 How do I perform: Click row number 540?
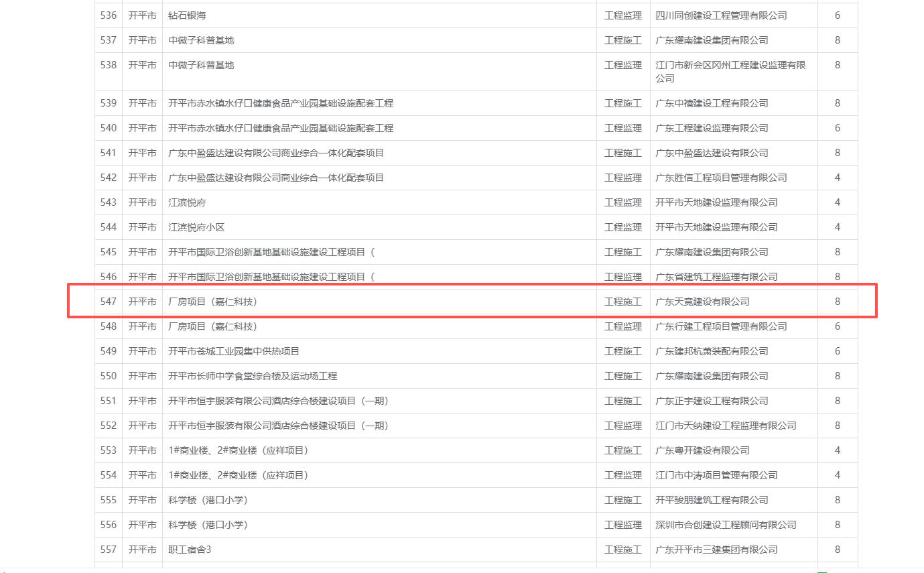click(109, 128)
